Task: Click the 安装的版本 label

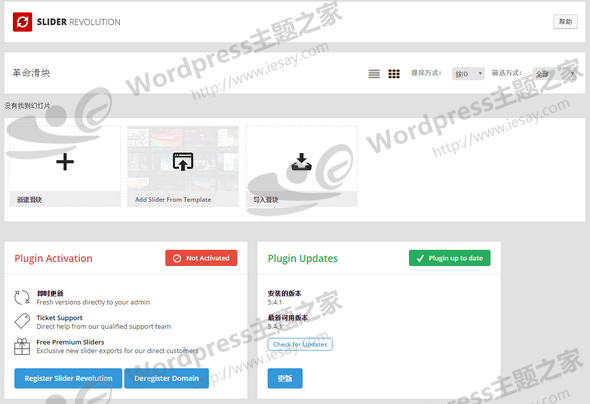Action: coord(284,293)
